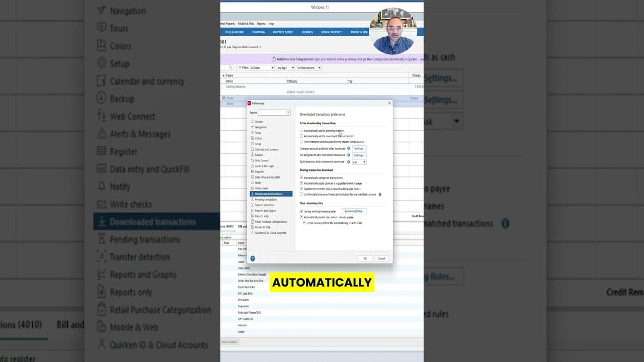Viewport: 644px width, 362px height.
Task: Cancel the Preferences dialog
Action: coord(381,258)
